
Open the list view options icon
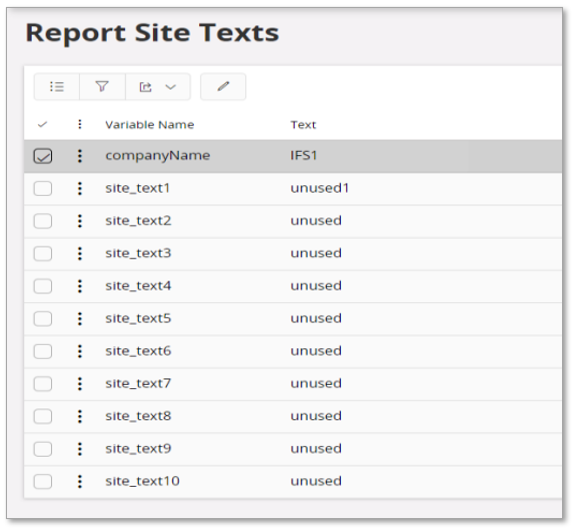point(57,87)
